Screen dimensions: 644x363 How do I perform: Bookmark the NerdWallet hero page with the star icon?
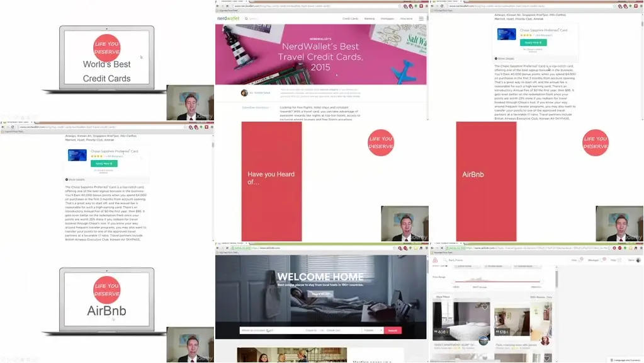tap(400, 6)
